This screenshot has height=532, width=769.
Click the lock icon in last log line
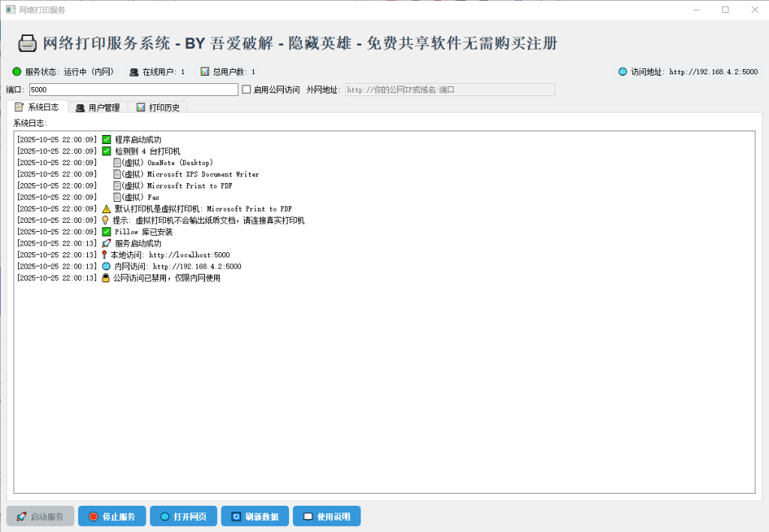point(105,278)
